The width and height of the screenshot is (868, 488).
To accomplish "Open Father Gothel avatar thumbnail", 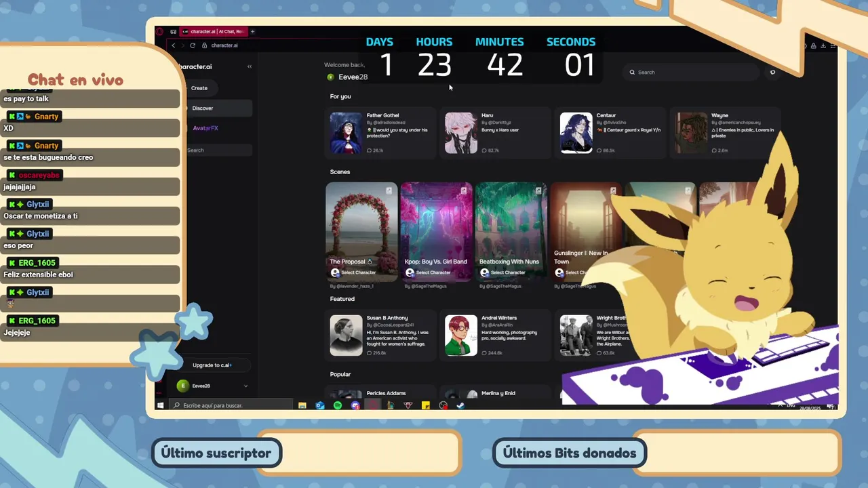I will click(x=346, y=133).
